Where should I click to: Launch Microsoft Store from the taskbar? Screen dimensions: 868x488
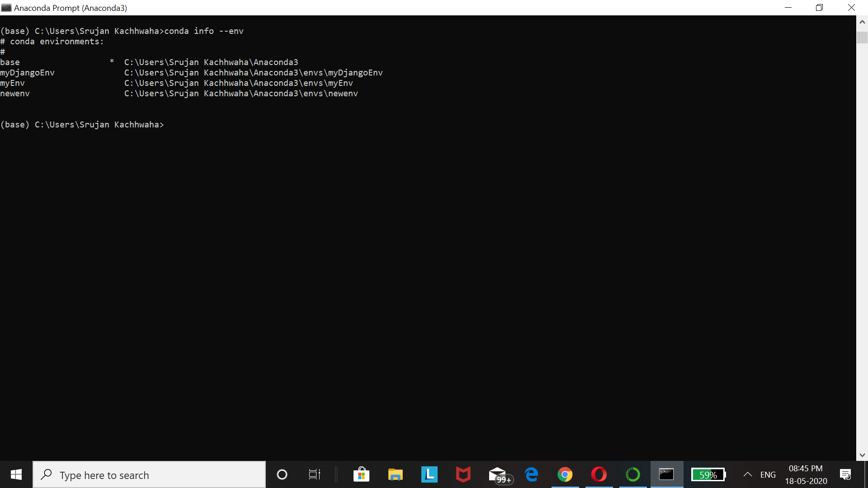click(361, 474)
